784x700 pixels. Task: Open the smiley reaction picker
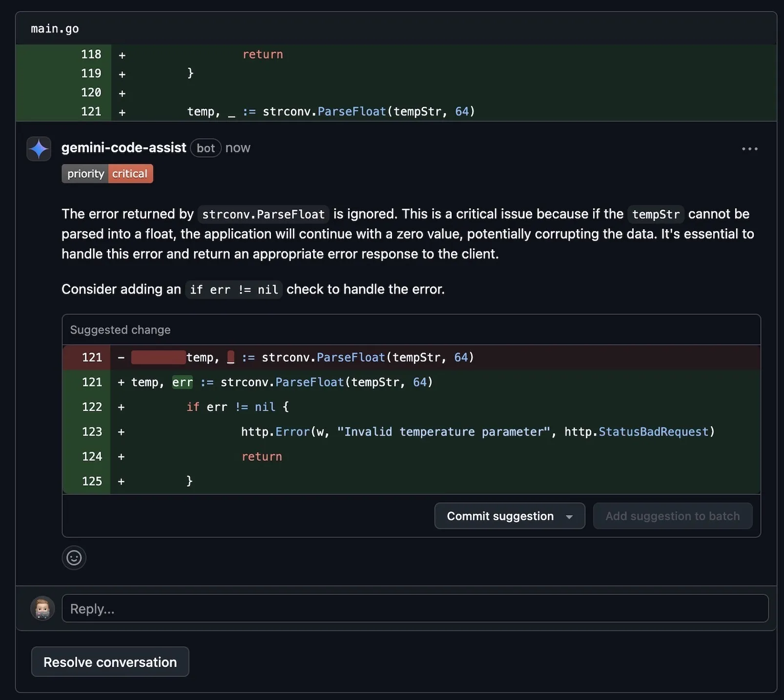tap(74, 557)
